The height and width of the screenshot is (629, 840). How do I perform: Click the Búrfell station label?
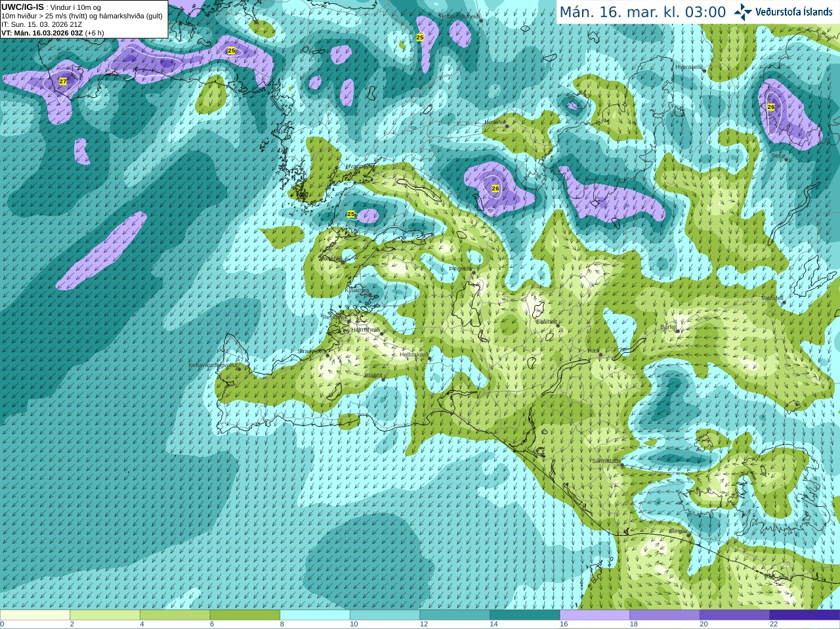[x=669, y=327]
